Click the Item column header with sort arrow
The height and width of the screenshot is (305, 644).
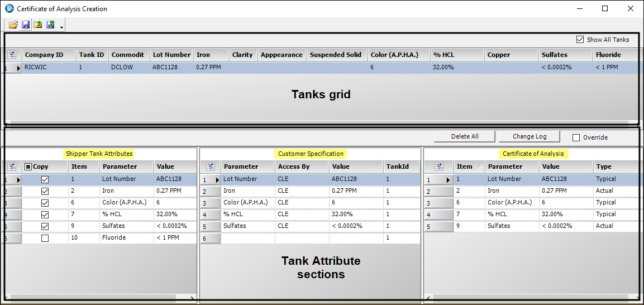pos(469,166)
